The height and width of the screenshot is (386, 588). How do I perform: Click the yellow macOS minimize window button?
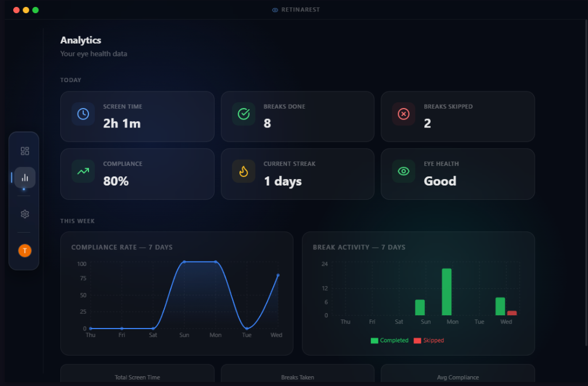(26, 10)
